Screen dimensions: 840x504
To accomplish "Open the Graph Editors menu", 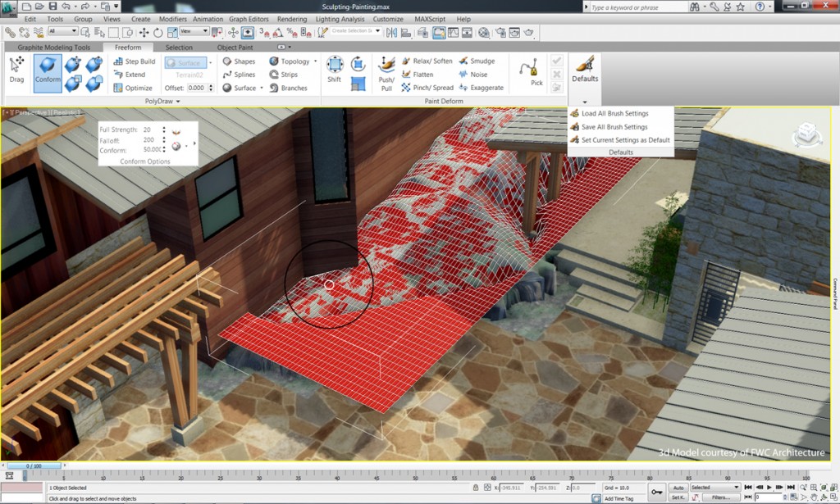I will 248,19.
